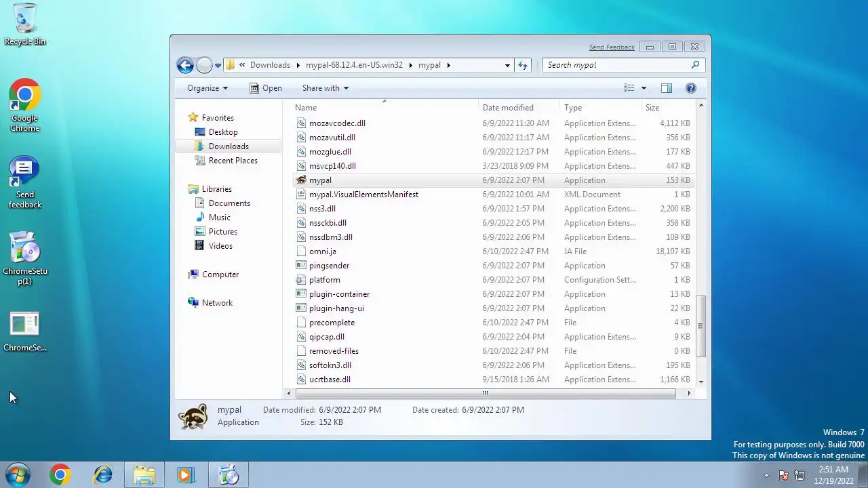Open the Send feedback desktop shortcut

point(25,182)
